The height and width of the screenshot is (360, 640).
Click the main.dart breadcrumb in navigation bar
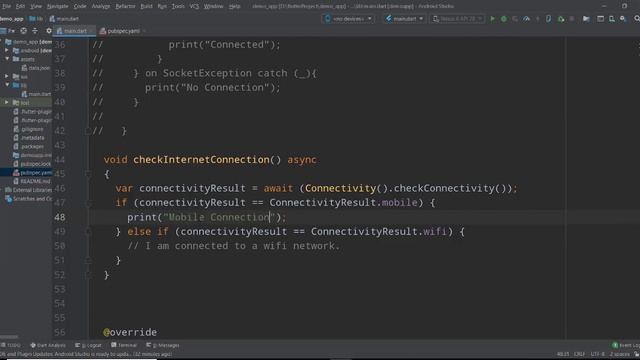[64, 19]
